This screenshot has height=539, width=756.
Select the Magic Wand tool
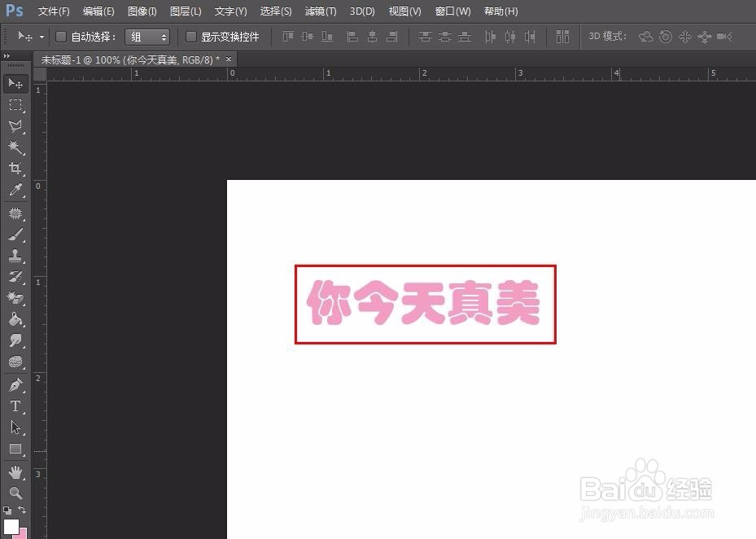(x=15, y=147)
